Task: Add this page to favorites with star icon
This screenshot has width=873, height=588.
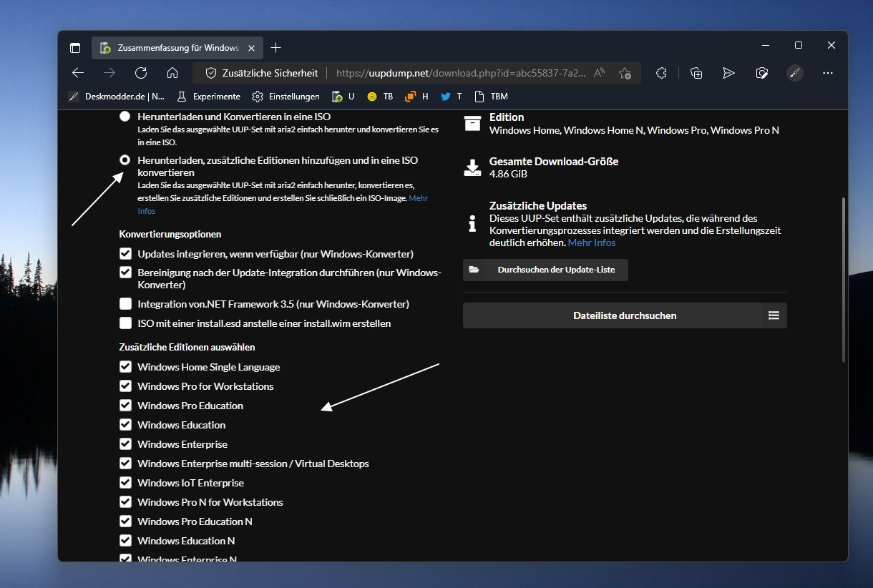Action: tap(625, 73)
